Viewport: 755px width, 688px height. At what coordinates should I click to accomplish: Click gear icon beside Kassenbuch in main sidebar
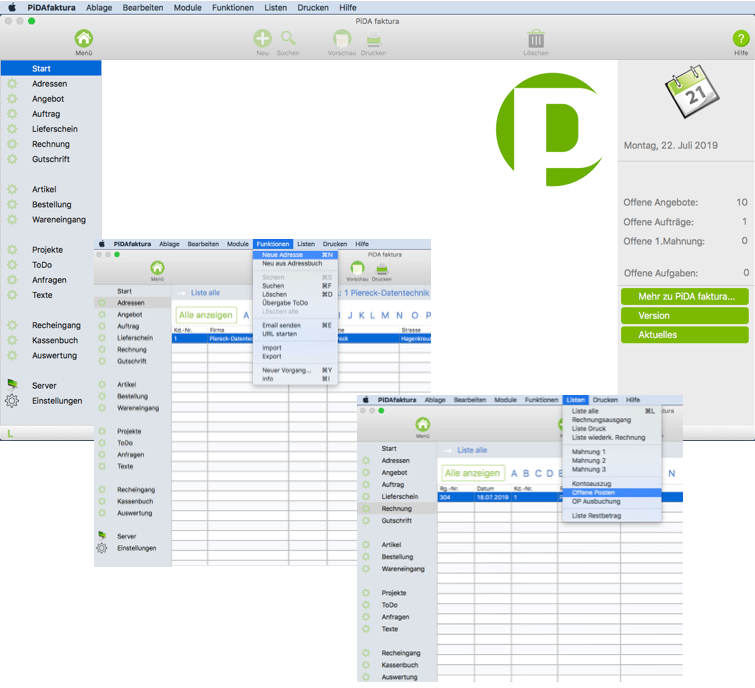tap(12, 340)
